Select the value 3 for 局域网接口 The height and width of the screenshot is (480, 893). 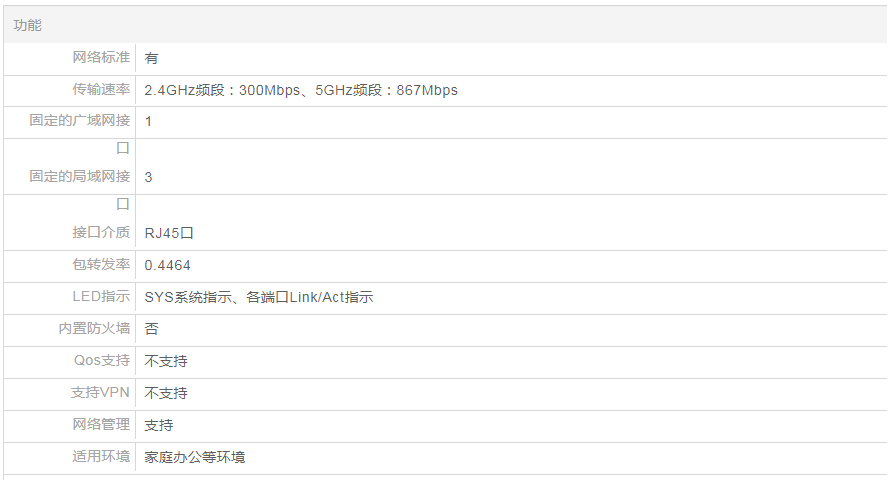(x=149, y=177)
